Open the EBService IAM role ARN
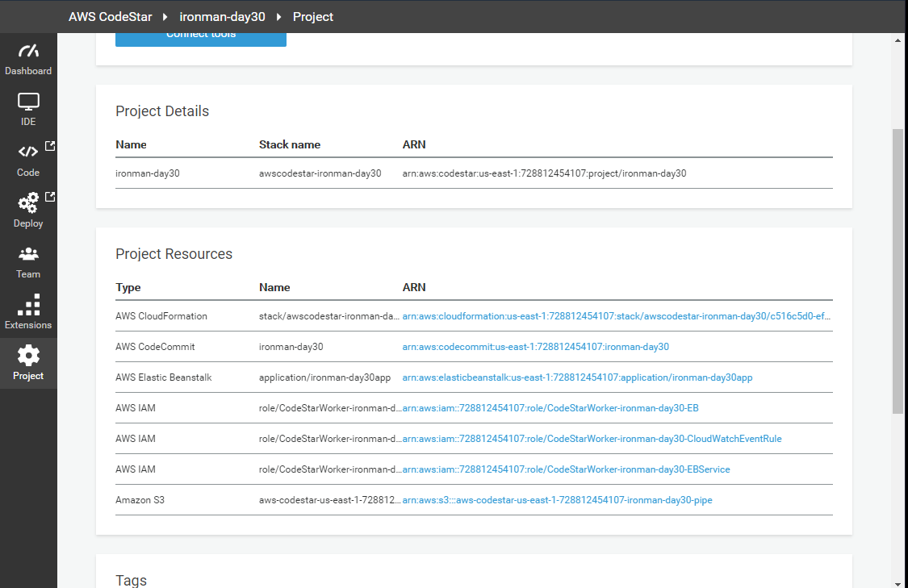Image resolution: width=908 pixels, height=588 pixels. [x=566, y=469]
